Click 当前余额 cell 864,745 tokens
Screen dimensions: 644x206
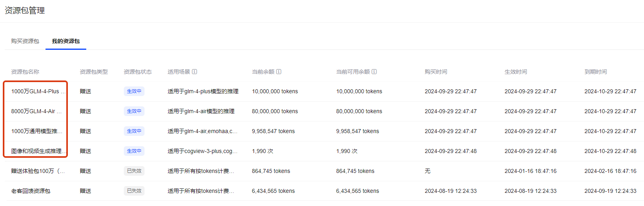coord(271,171)
